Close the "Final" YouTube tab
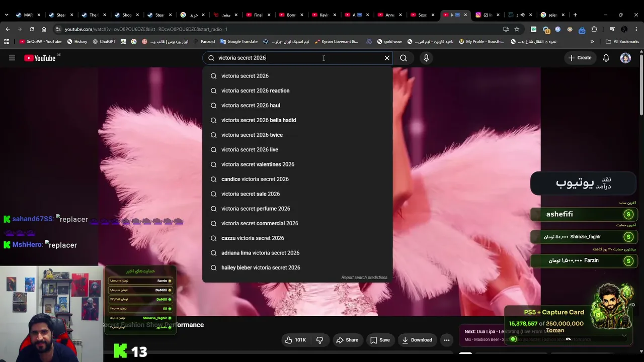This screenshot has height=362, width=644. [x=269, y=15]
